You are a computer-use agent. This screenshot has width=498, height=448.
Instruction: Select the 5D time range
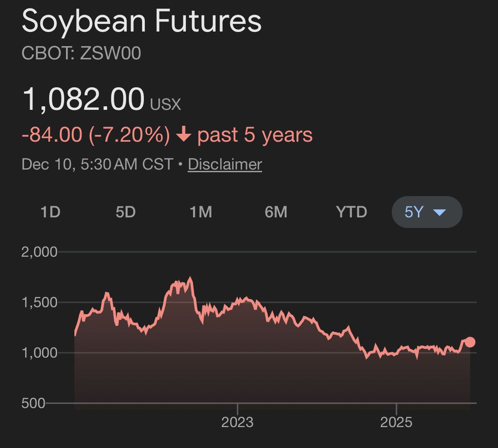[125, 212]
